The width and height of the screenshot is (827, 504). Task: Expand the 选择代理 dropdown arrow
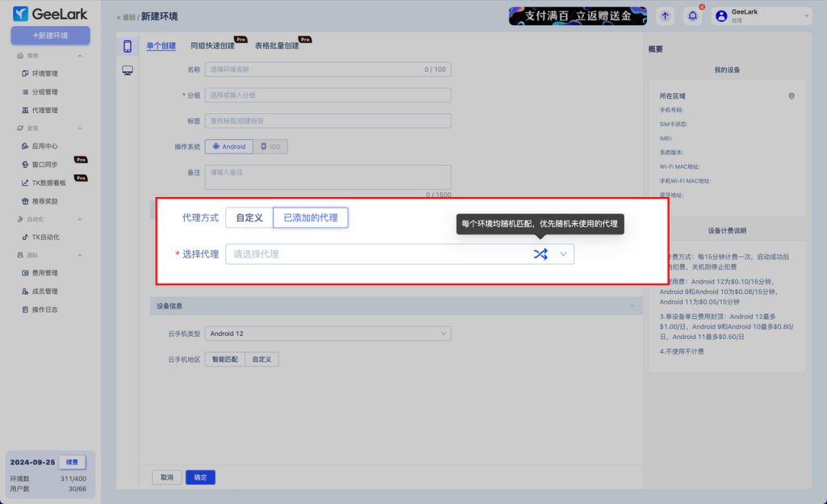[x=563, y=254]
